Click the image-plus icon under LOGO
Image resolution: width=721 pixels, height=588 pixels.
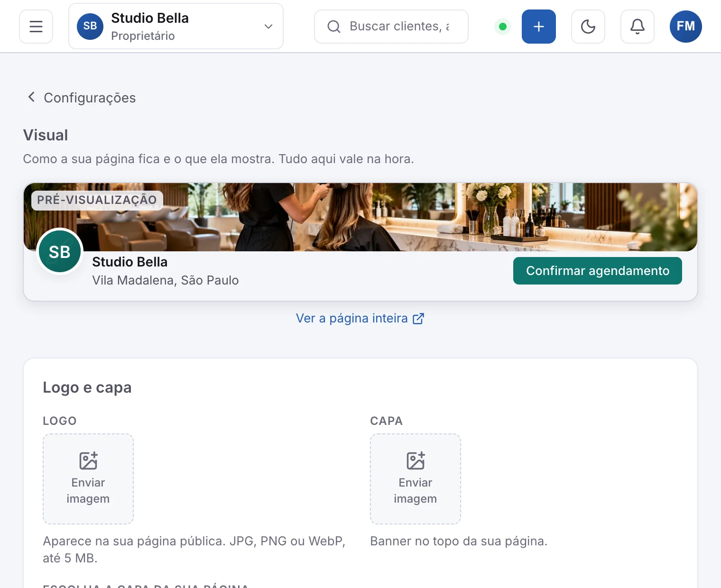click(88, 460)
